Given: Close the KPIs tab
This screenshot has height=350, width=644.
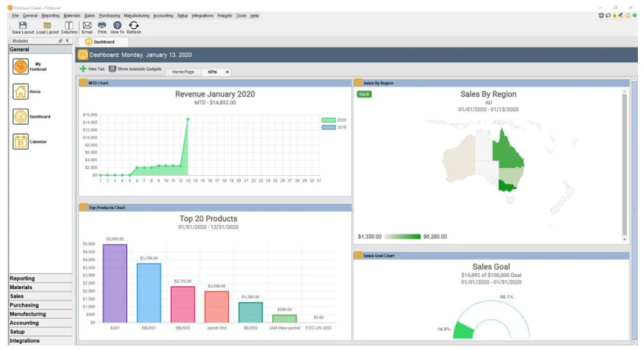Looking at the screenshot, I should coord(227,72).
